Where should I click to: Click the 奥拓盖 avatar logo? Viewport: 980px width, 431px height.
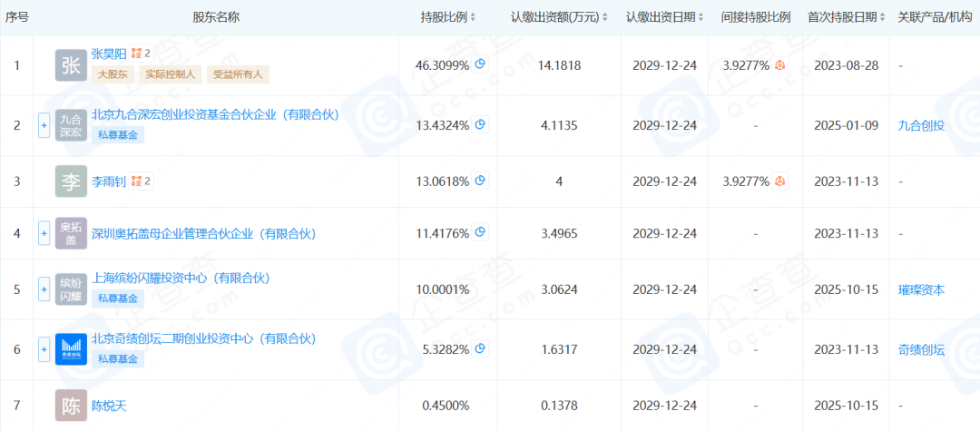72,233
